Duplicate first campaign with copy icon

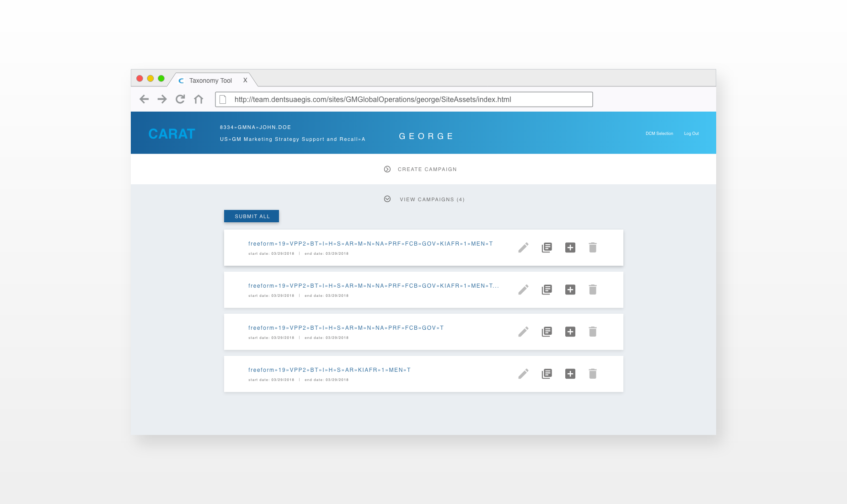547,247
